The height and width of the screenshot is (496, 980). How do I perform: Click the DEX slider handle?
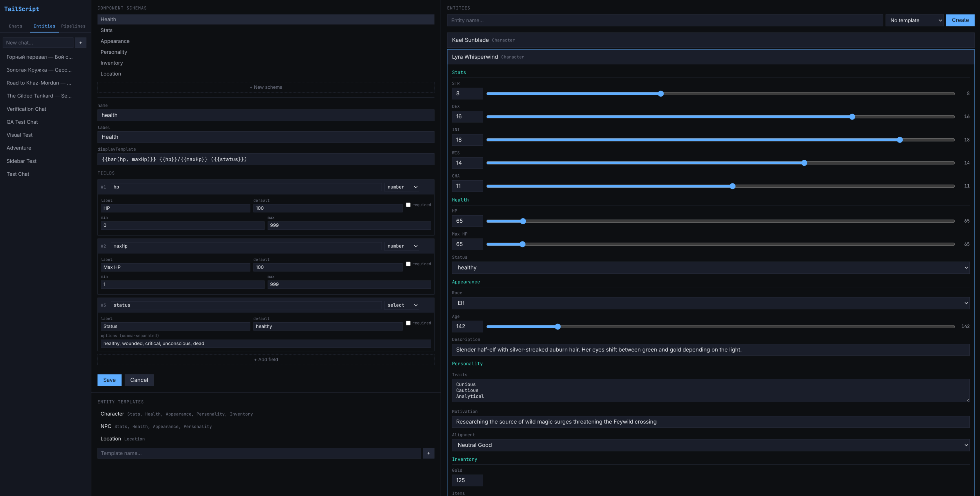click(852, 117)
